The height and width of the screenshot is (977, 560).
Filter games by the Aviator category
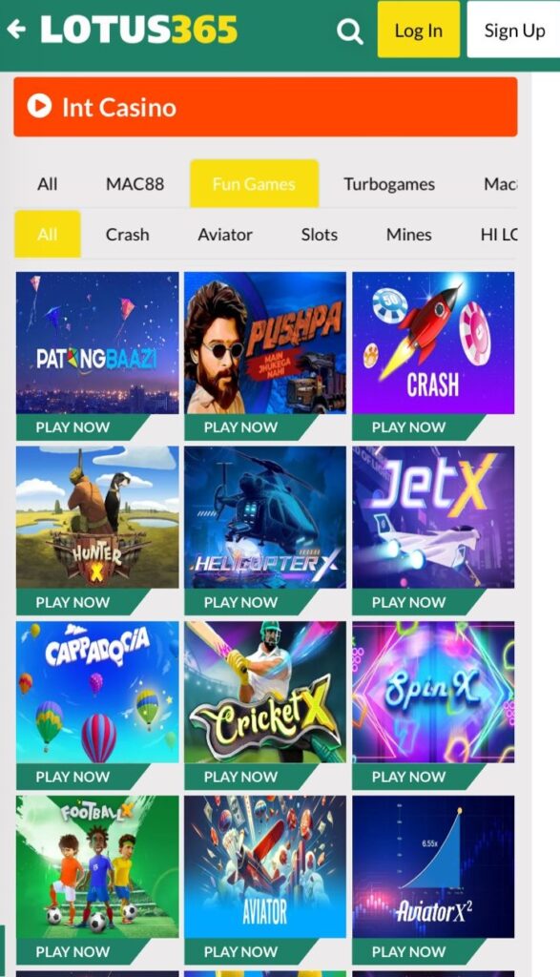pos(225,235)
